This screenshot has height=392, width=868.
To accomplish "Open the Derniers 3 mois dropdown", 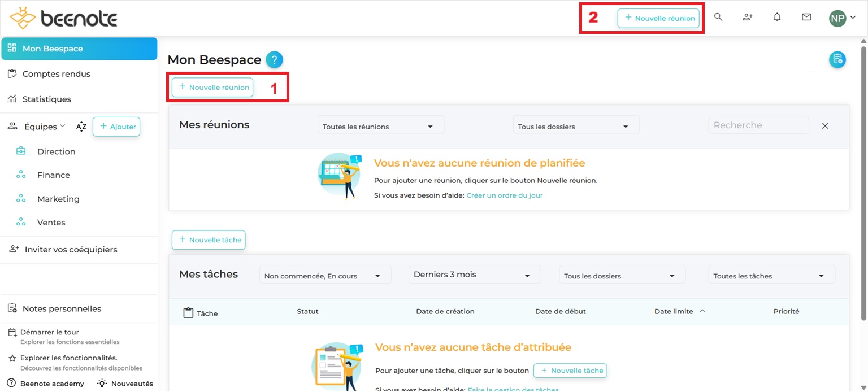I will (474, 275).
